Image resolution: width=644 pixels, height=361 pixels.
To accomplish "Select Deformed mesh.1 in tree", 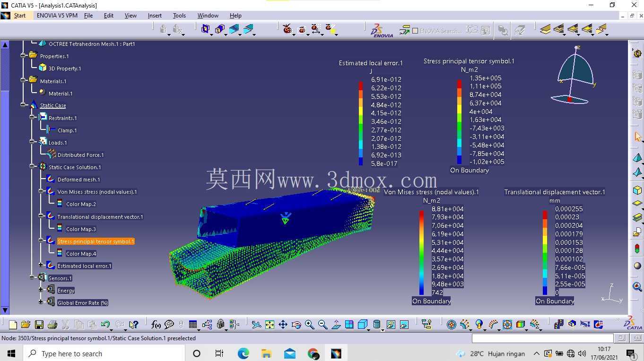I will [x=78, y=180].
